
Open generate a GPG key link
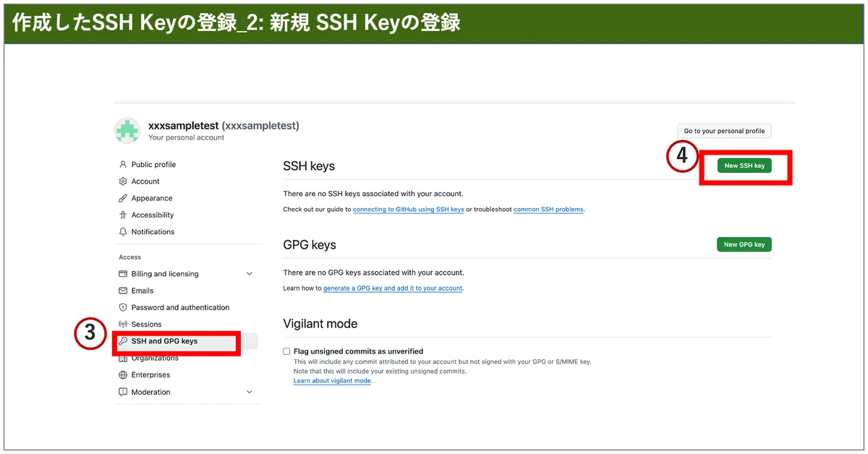click(393, 288)
